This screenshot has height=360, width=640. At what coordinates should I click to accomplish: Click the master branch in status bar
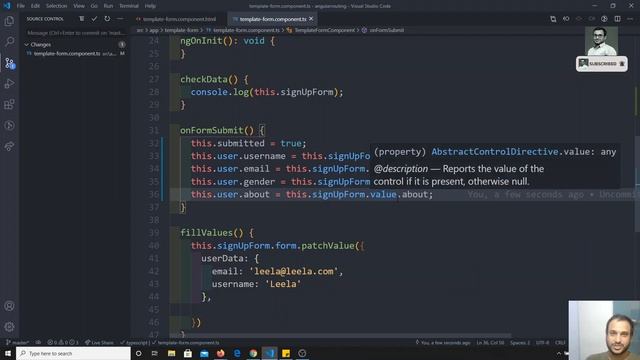(17, 342)
